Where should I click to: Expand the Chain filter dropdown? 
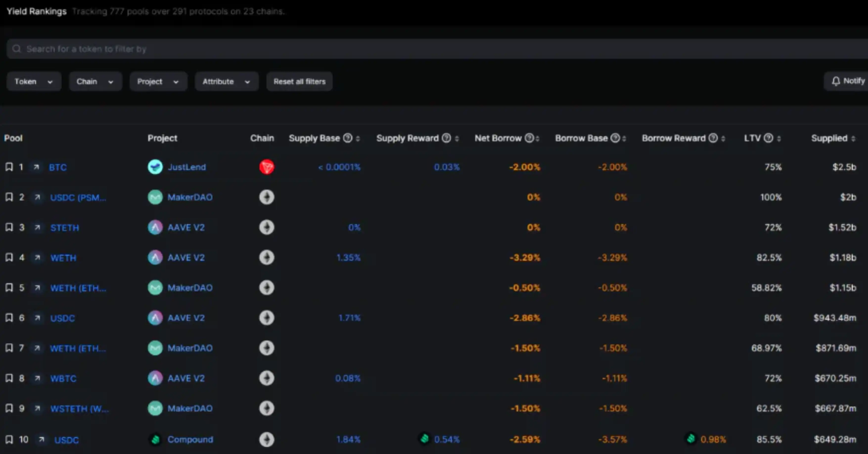tap(93, 81)
